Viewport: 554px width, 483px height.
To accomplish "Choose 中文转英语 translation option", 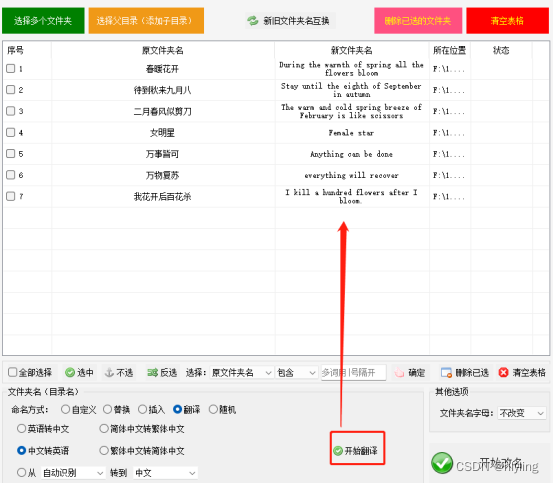I will pos(22,450).
